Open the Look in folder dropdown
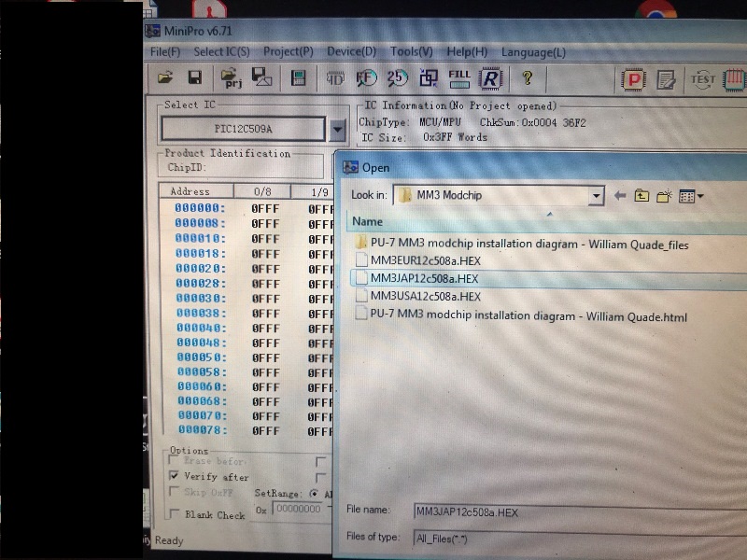 [596, 196]
